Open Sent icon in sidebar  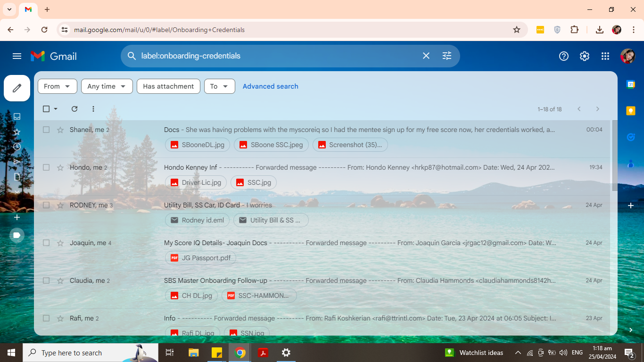click(17, 162)
